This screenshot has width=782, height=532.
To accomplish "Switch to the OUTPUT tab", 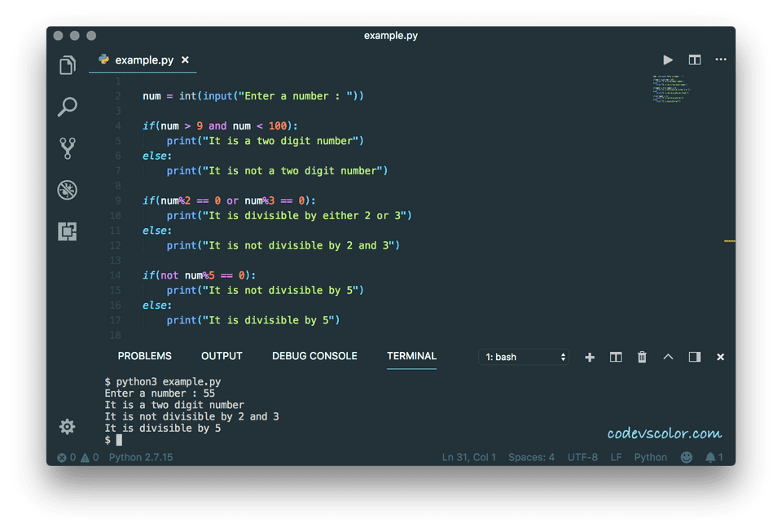I will click(x=221, y=355).
